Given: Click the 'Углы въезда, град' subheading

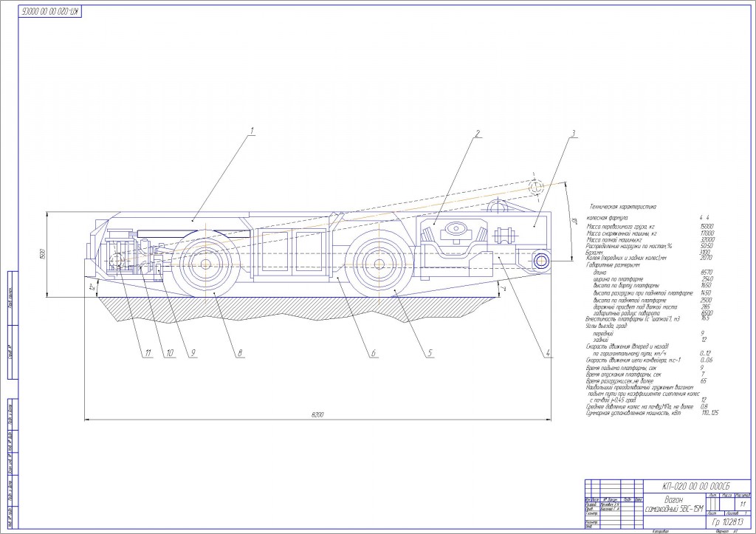Looking at the screenshot, I should tap(606, 326).
